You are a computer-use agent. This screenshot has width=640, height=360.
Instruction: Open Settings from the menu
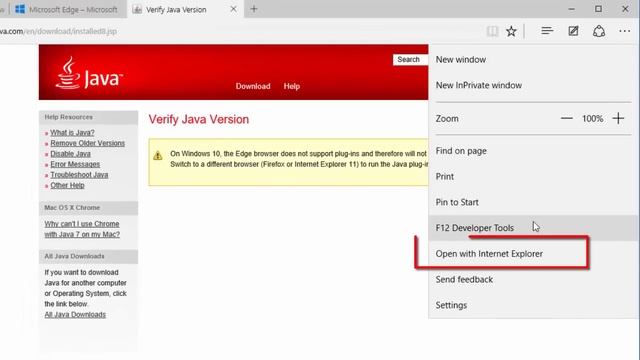click(x=534, y=305)
